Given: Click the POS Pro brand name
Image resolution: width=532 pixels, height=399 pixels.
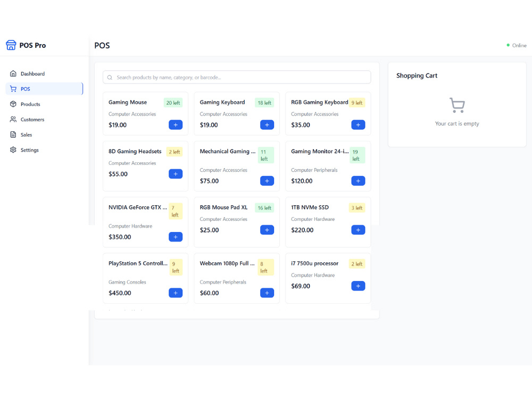Looking at the screenshot, I should coord(32,45).
